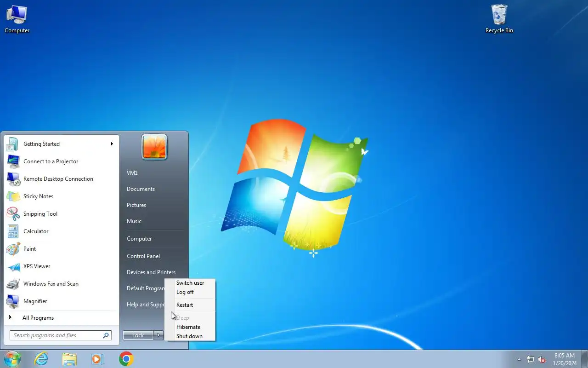588x368 pixels.
Task: Expand the Getting Started submenu arrow
Action: (x=112, y=144)
